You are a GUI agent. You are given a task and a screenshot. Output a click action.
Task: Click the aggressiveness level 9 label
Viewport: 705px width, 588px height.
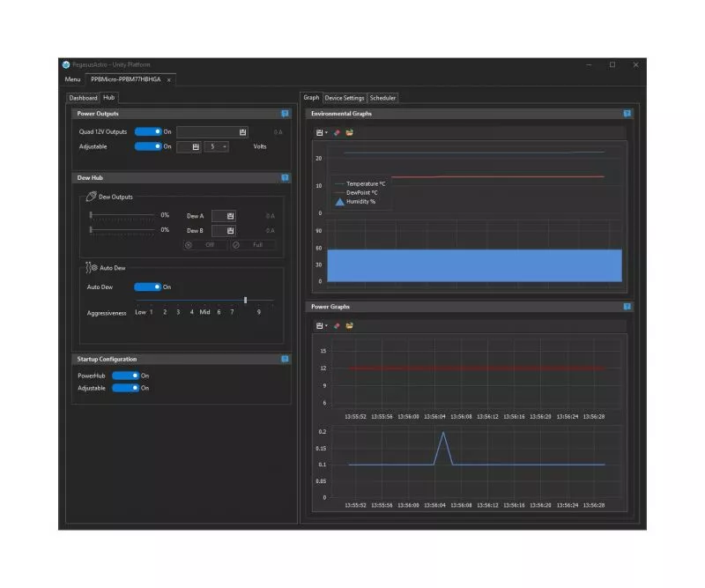click(258, 312)
